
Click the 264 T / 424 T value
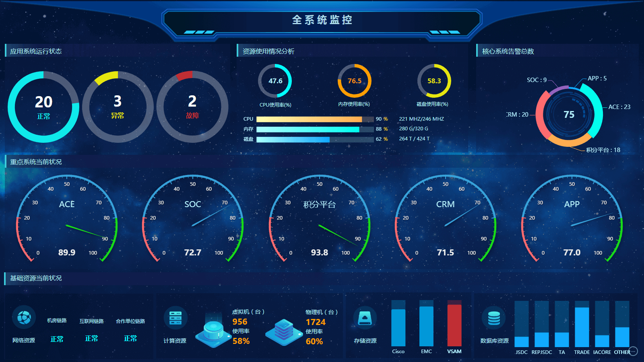414,139
